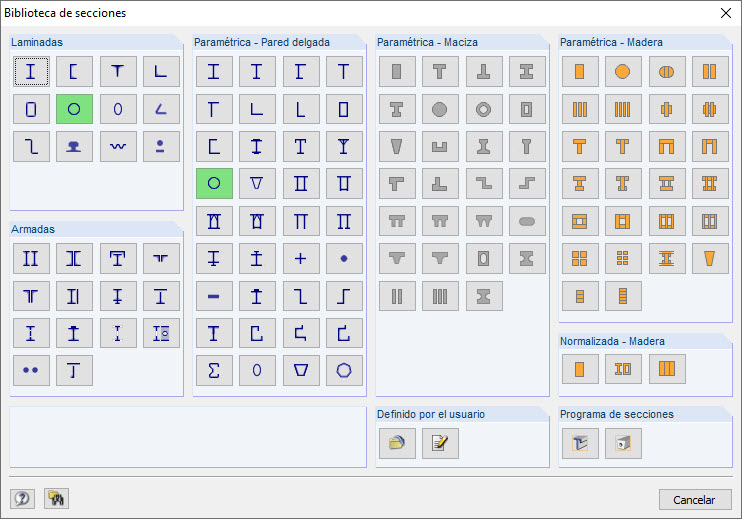
Task: Pick the solid gray circle in Maciza
Action: (440, 109)
